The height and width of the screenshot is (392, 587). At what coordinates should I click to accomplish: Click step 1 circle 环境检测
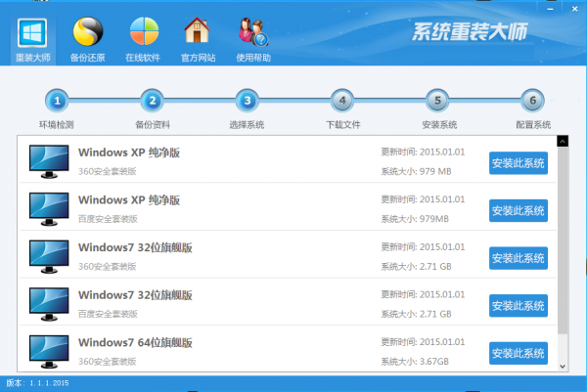pos(57,101)
